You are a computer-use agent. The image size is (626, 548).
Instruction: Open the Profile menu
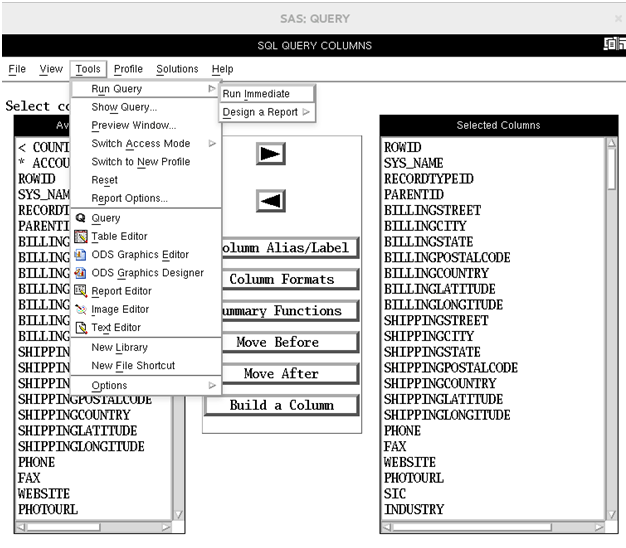point(128,69)
